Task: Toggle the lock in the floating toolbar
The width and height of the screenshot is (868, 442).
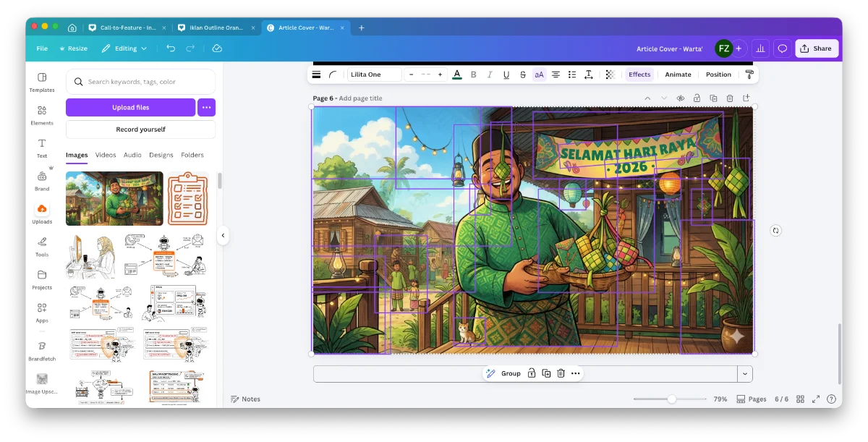Action: (532, 373)
